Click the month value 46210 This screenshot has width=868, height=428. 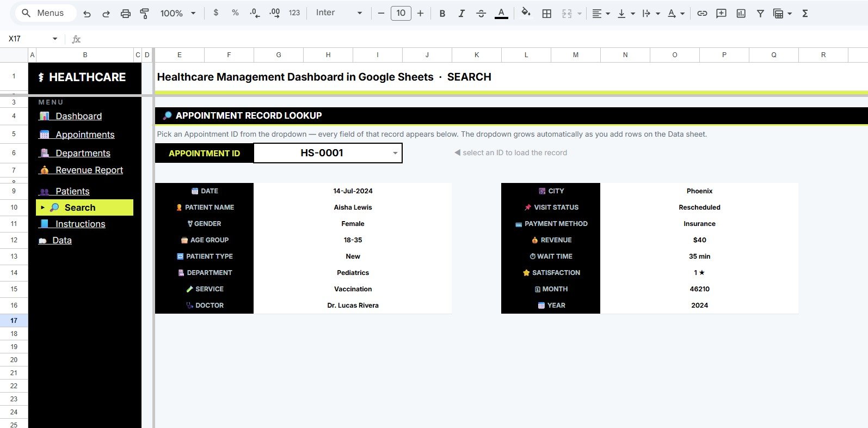pos(699,289)
